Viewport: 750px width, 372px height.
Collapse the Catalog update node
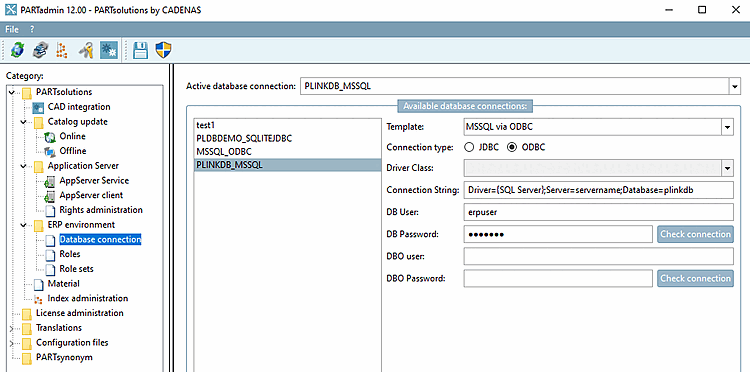24,122
